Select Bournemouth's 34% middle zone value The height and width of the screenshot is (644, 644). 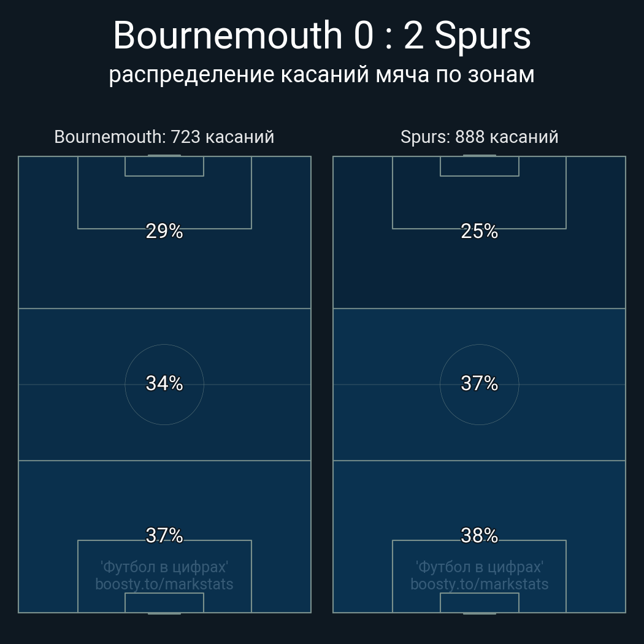[164, 383]
